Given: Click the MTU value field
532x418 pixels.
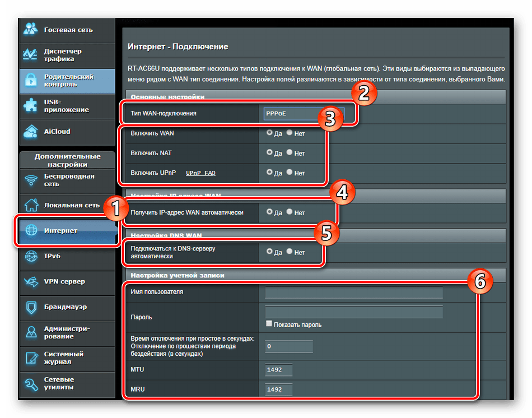Looking at the screenshot, I should pyautogui.click(x=278, y=369).
